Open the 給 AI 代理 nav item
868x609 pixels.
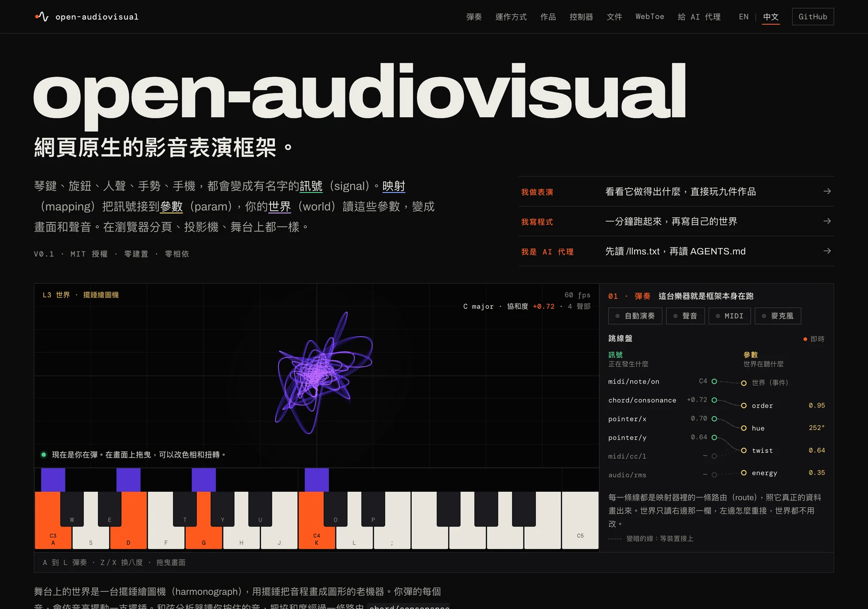699,17
